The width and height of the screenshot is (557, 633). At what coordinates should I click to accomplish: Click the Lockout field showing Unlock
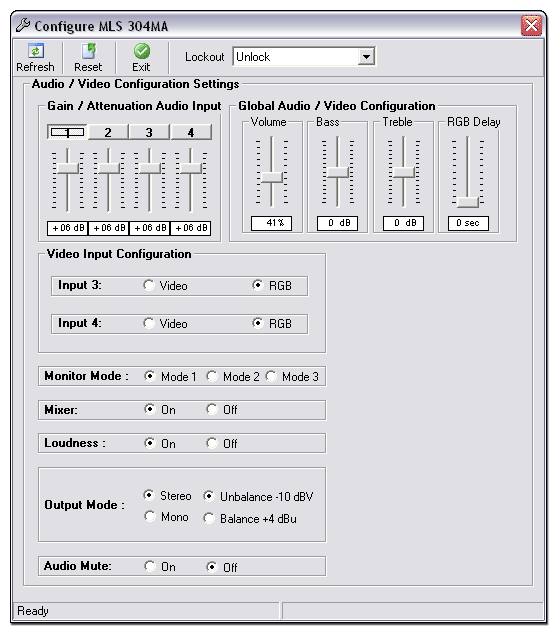click(304, 57)
